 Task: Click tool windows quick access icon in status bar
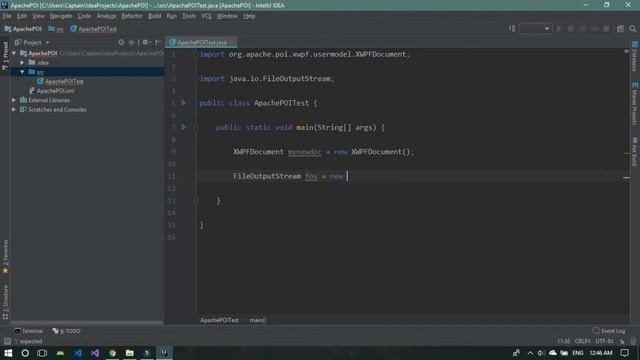[7, 341]
